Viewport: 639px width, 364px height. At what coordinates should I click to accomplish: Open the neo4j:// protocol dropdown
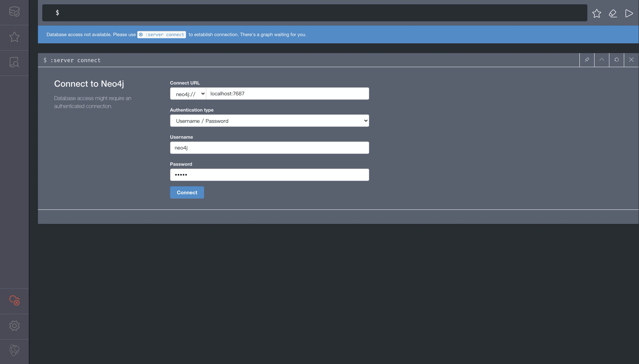[x=188, y=94]
